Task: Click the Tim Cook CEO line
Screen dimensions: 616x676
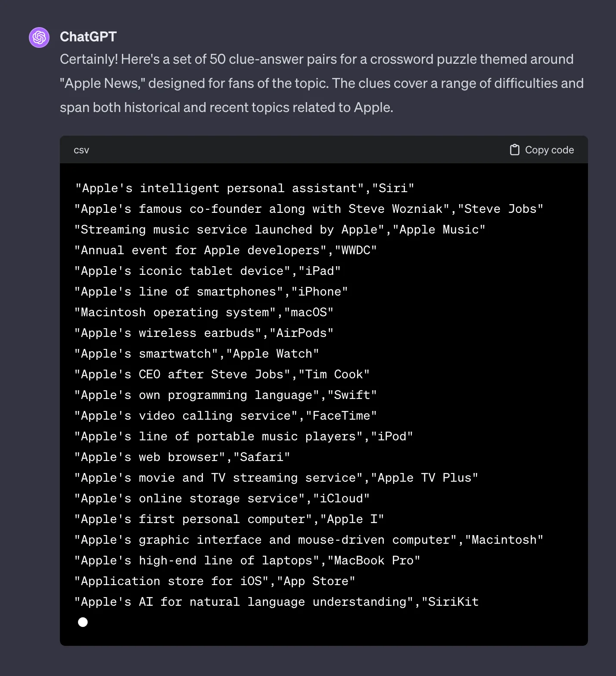Action: 222,374
